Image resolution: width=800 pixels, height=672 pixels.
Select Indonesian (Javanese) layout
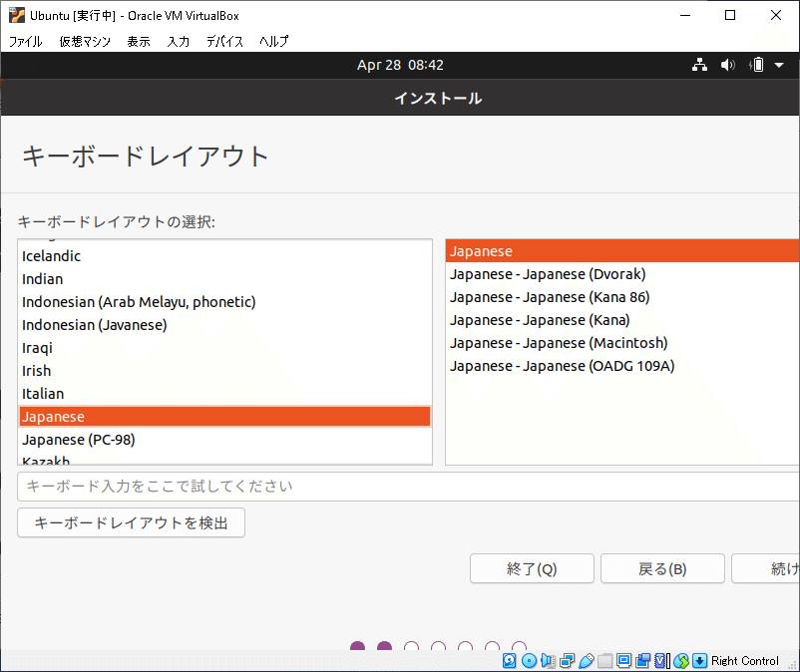click(224, 325)
